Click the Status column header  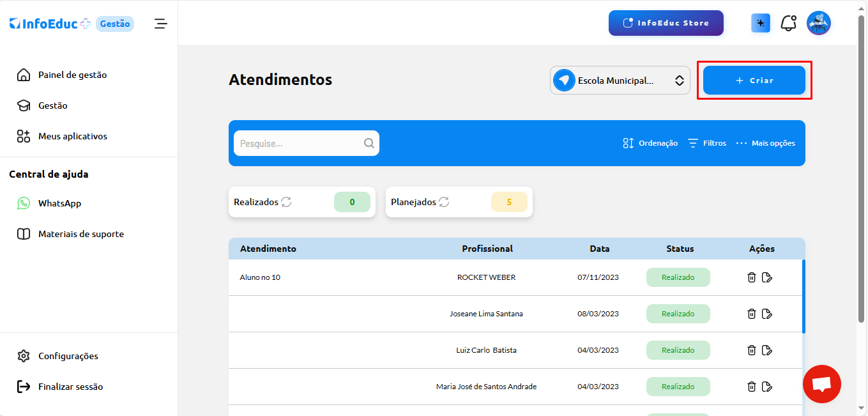point(680,249)
